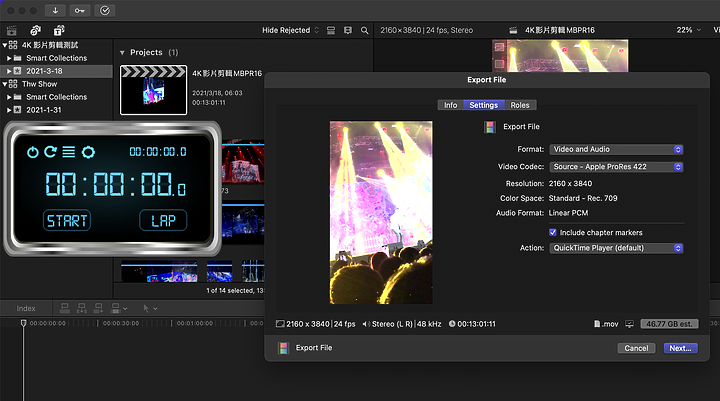Expand the 2021-1-31 event

coord(9,110)
